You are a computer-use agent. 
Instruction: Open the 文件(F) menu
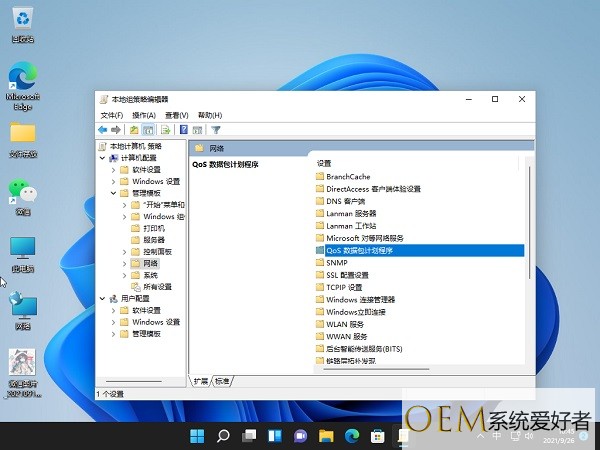coord(111,115)
